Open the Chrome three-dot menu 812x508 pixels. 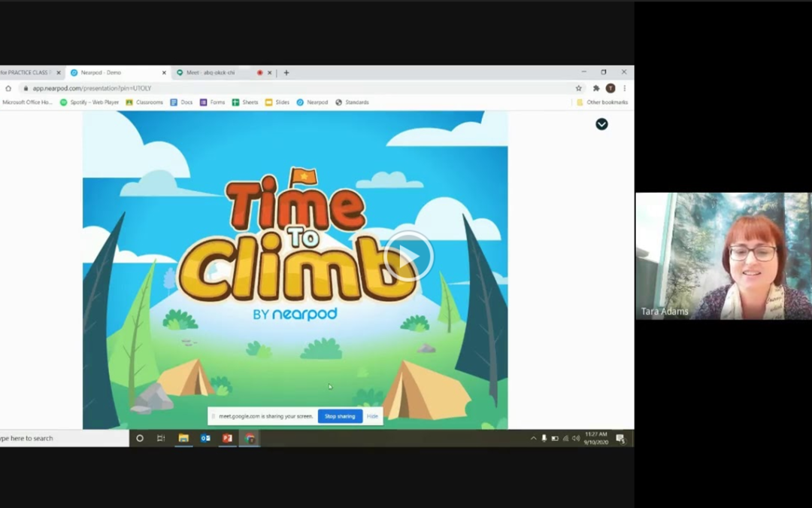coord(625,88)
